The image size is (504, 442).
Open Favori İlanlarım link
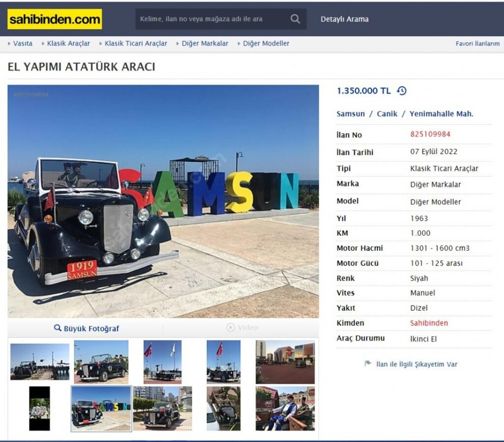(x=477, y=44)
